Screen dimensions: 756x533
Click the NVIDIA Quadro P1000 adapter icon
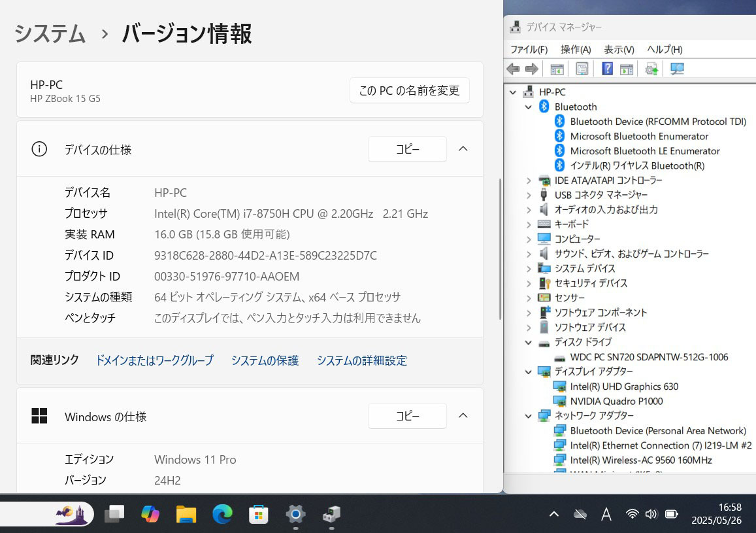[559, 402]
